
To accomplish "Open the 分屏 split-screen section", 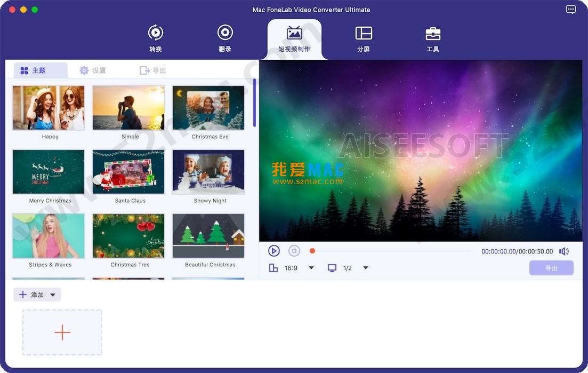I will (364, 38).
